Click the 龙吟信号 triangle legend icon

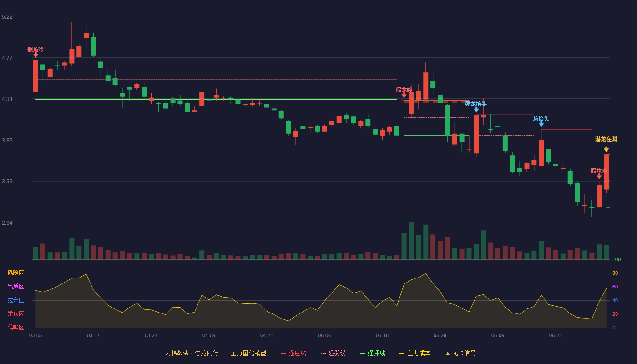click(448, 353)
